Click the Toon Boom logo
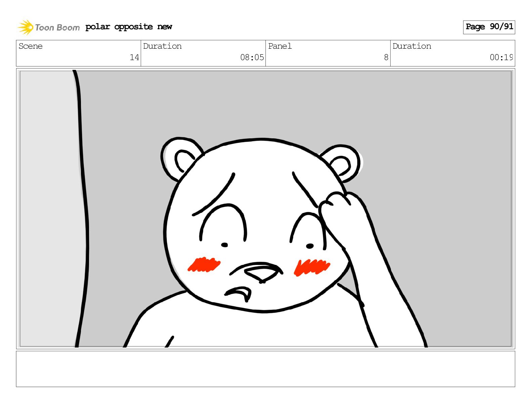 [49, 27]
